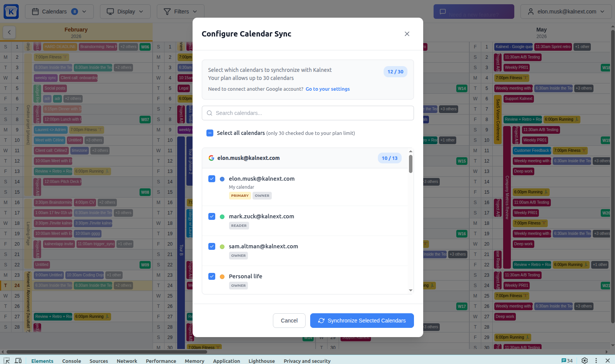Click the DevTools 34 messages icon
The width and height of the screenshot is (615, 364).
567,361
